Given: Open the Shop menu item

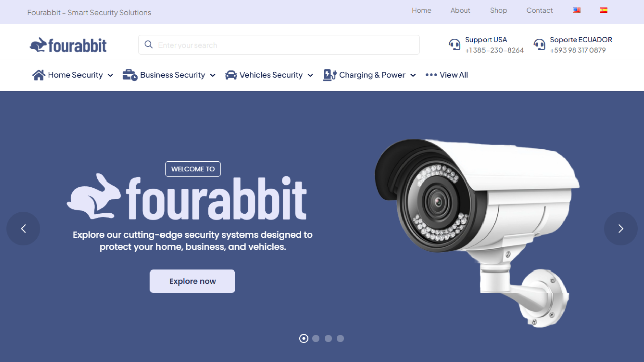Looking at the screenshot, I should [498, 10].
